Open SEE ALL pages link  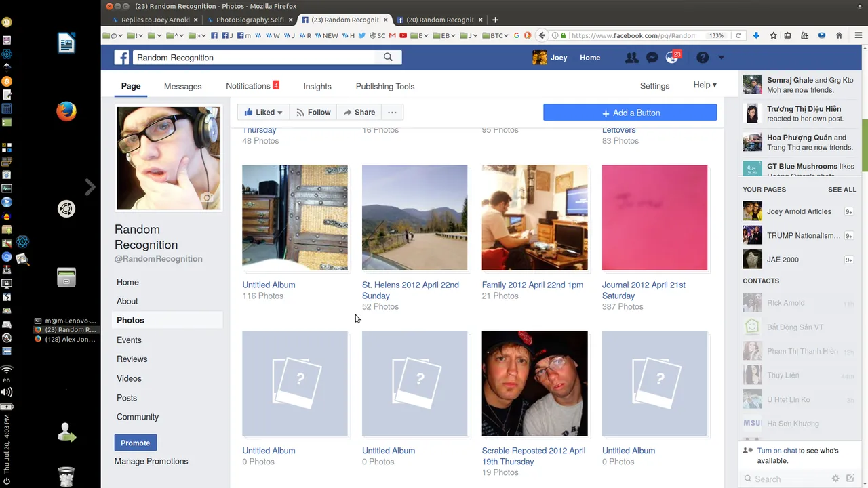842,190
